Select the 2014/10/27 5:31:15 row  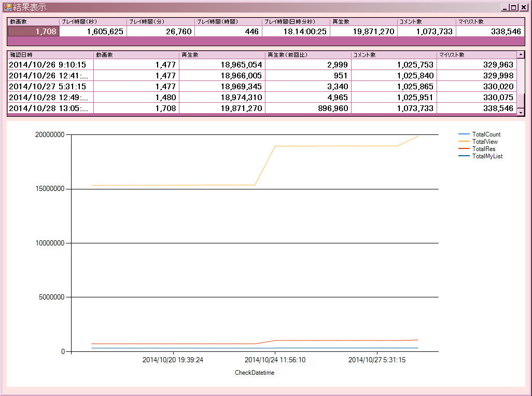(262, 86)
